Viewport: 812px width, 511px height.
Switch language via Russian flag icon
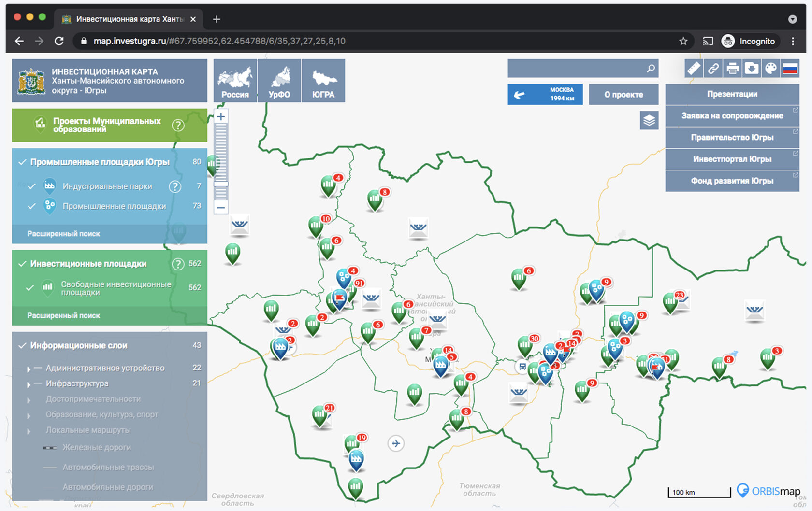[790, 68]
